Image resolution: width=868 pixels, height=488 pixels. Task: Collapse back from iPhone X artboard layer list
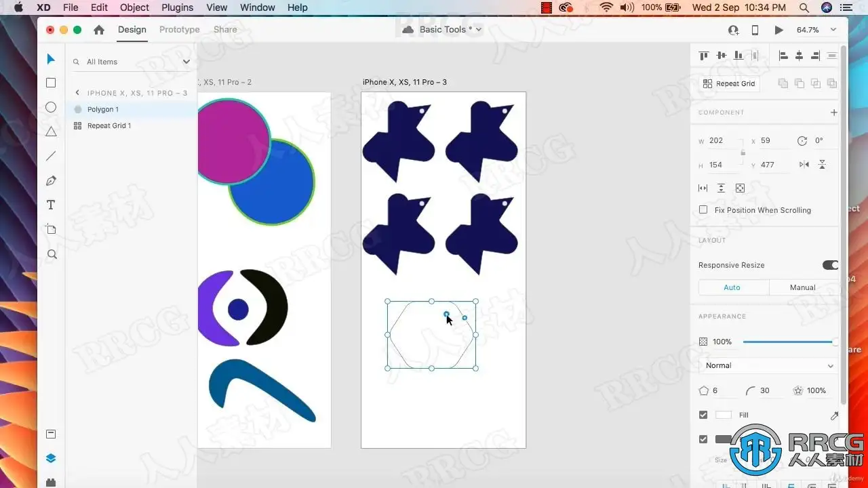tap(77, 93)
